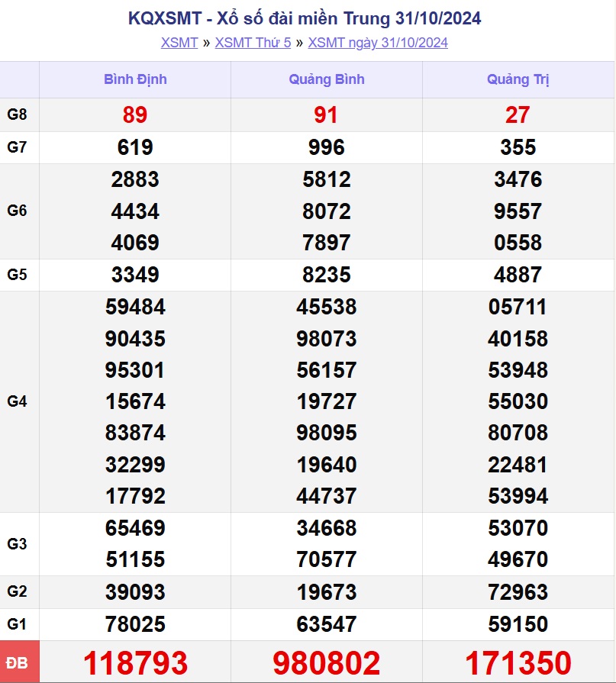Click G7 result 619 for Bình Định
The image size is (616, 683).
coord(135,147)
